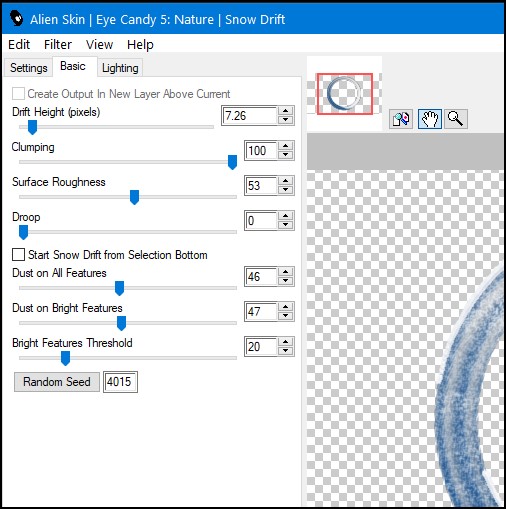Enable Start Snow Drift from Selection Bottom
Image resolution: width=506 pixels, height=509 pixels.
(x=18, y=255)
